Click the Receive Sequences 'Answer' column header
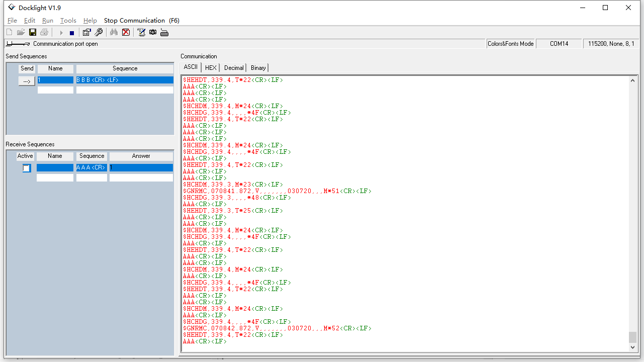 (x=141, y=156)
